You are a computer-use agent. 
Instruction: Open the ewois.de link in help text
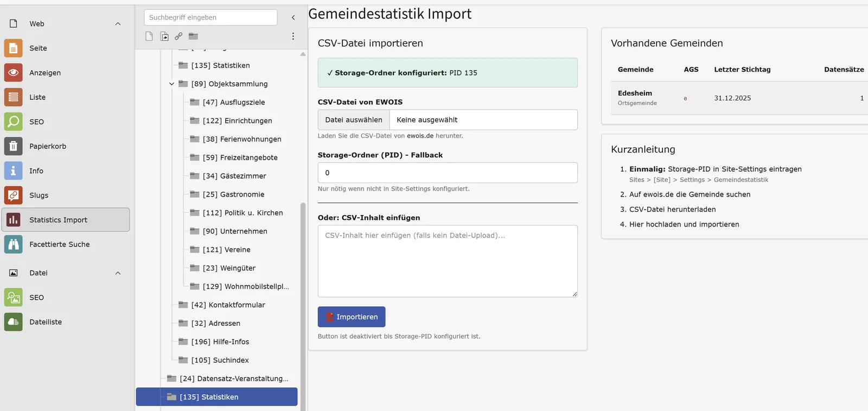(420, 136)
